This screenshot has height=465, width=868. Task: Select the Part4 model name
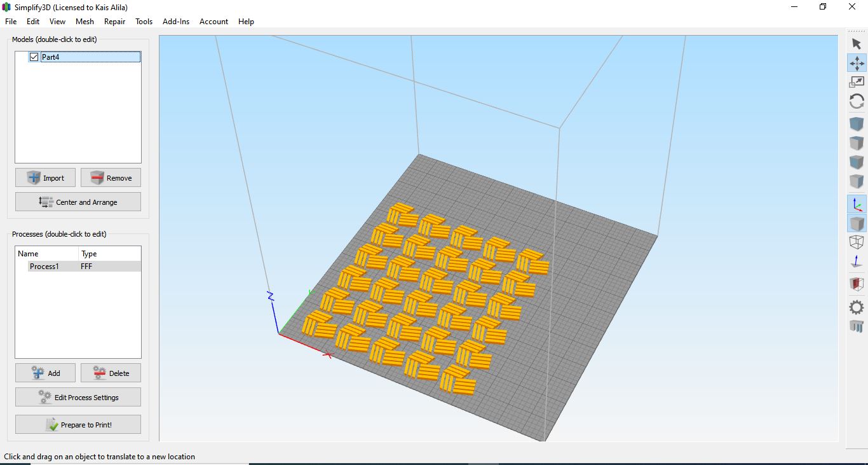[x=50, y=57]
